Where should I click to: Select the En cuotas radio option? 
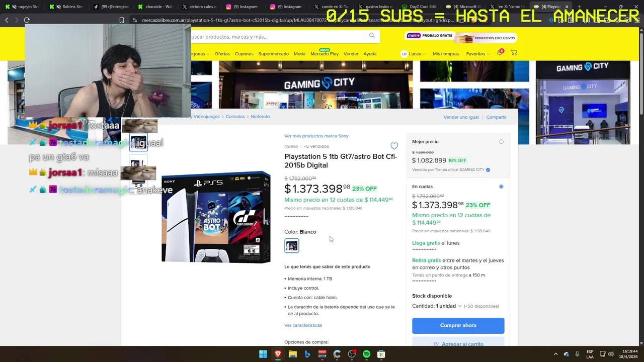(501, 187)
